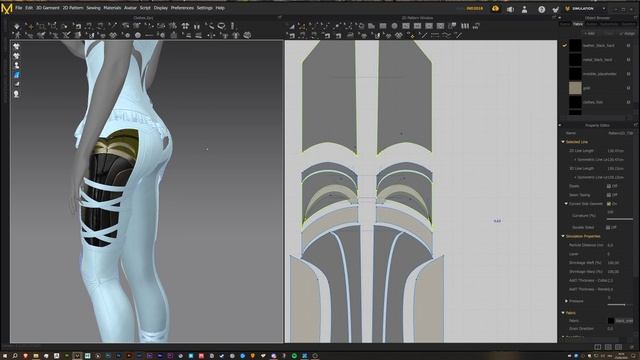
Task: Click the horizontal line icon in the 3D toolbar
Action: tap(149, 36)
